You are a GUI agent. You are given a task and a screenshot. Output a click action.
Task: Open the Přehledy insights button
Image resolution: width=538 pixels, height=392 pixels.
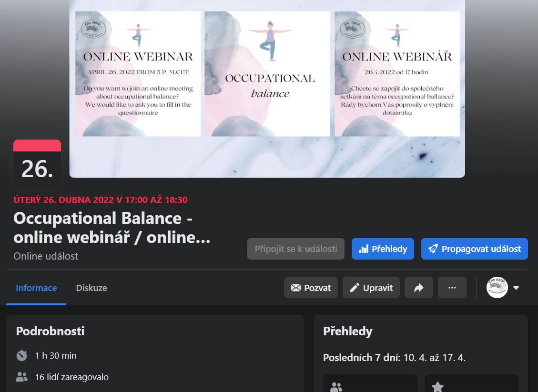pos(383,249)
